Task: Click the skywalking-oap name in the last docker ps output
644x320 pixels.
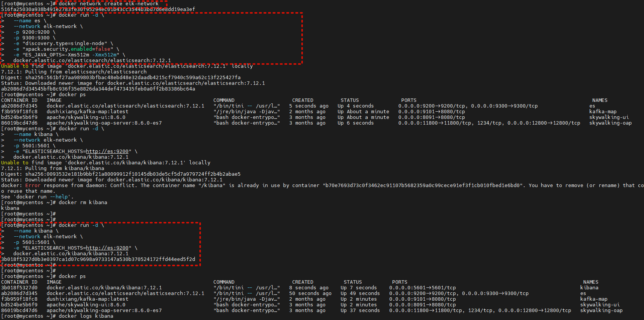Action: [601, 311]
